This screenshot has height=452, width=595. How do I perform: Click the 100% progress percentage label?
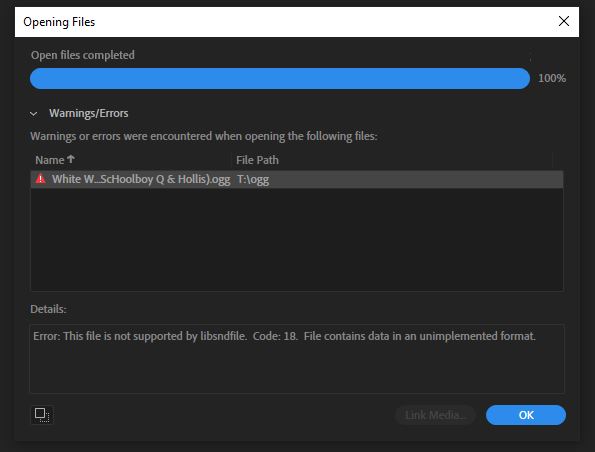(552, 78)
